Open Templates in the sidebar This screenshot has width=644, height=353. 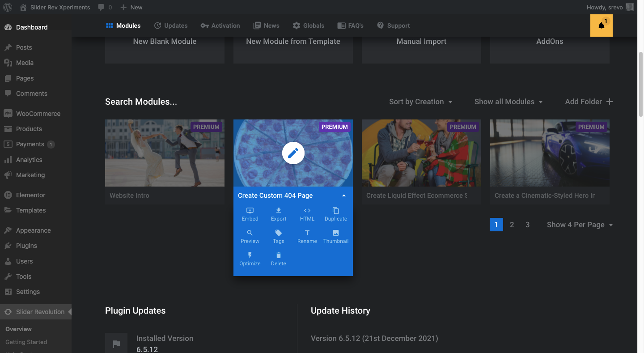tap(36, 210)
